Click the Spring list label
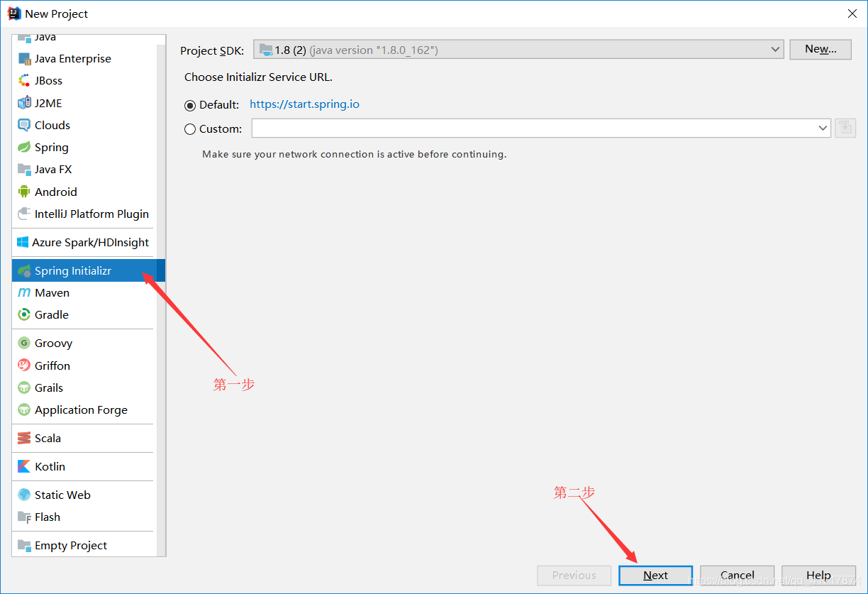The image size is (868, 594). coord(52,148)
